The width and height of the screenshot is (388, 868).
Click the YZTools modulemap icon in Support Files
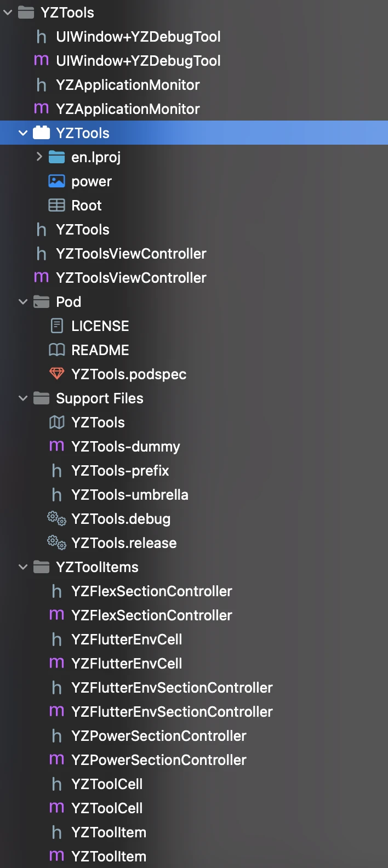56,422
